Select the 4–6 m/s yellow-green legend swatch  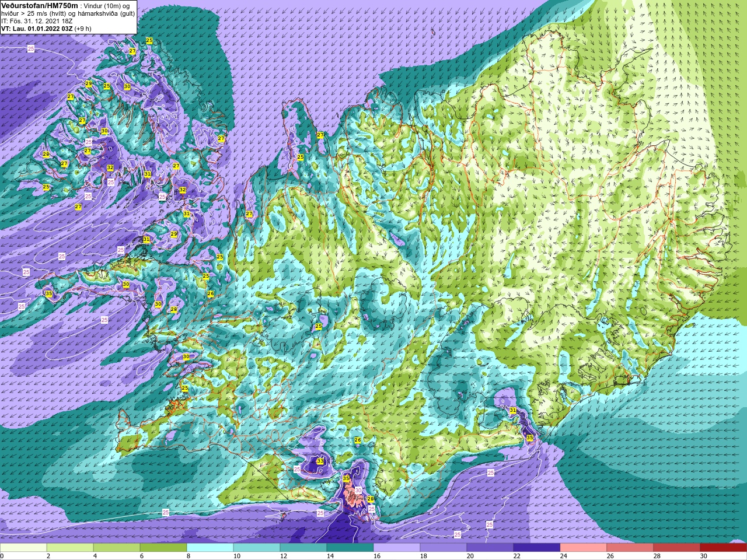(x=117, y=547)
